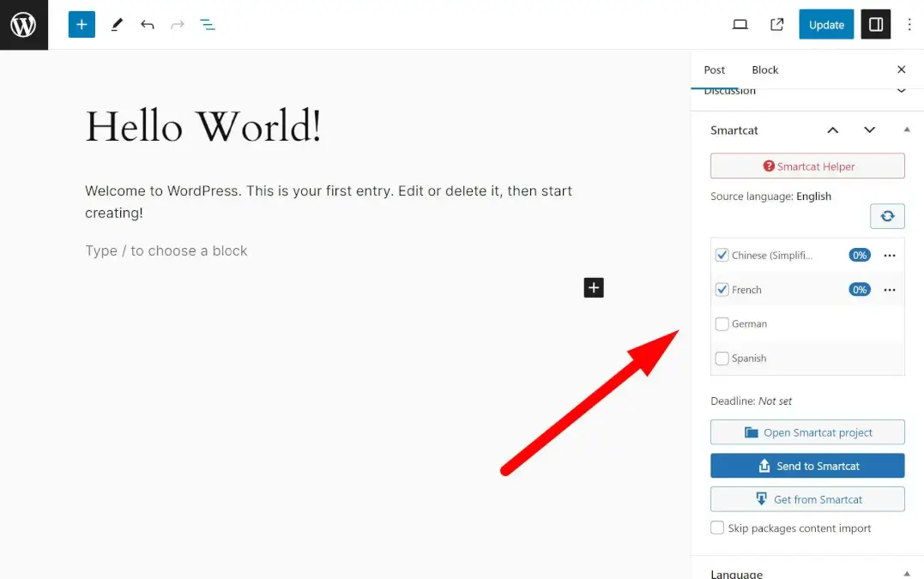Expand the Discussion panel chevron
The width and height of the screenshot is (924, 579).
pyautogui.click(x=901, y=91)
